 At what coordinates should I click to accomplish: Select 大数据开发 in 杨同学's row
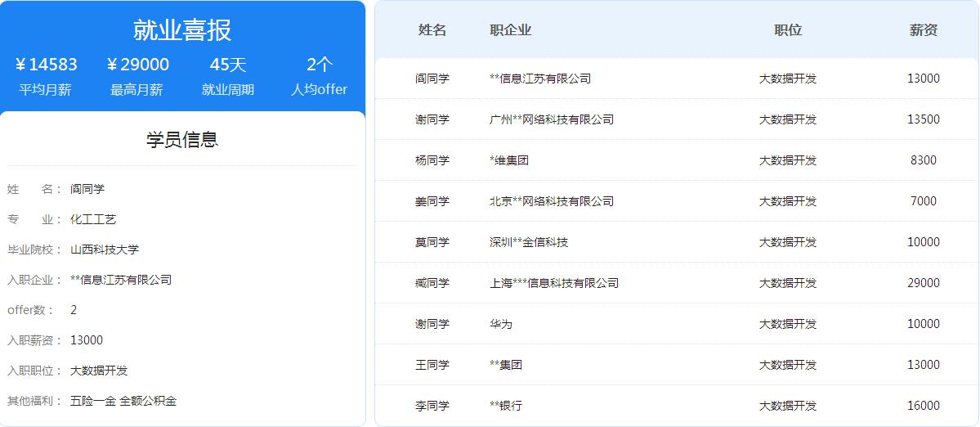click(787, 160)
